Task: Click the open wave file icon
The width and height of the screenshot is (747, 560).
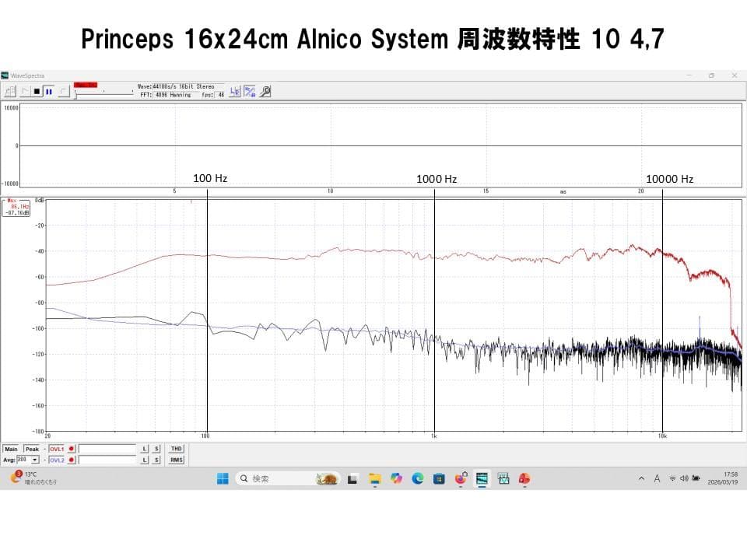Action: pyautogui.click(x=10, y=92)
